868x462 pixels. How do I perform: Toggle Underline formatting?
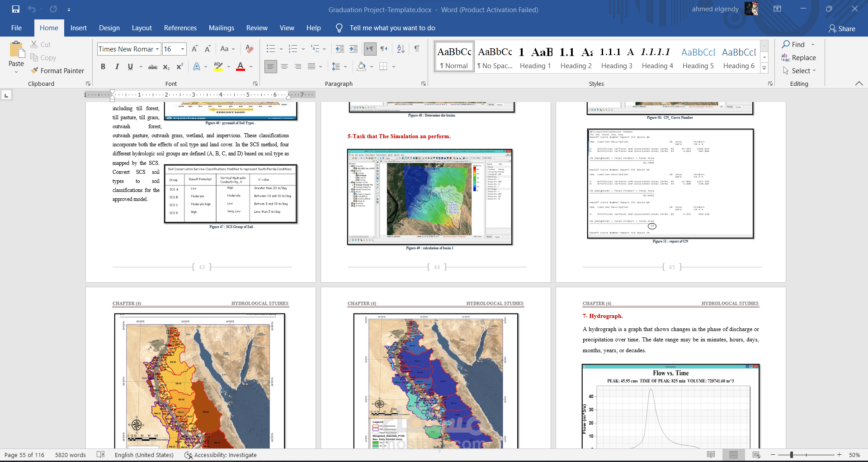click(130, 66)
